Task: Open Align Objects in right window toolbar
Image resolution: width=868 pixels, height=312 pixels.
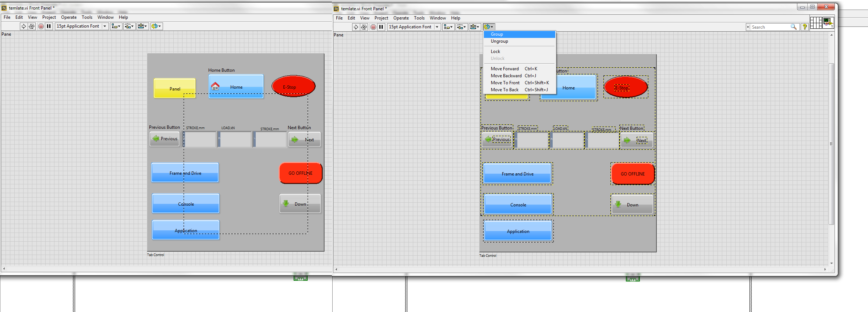Action: 448,27
